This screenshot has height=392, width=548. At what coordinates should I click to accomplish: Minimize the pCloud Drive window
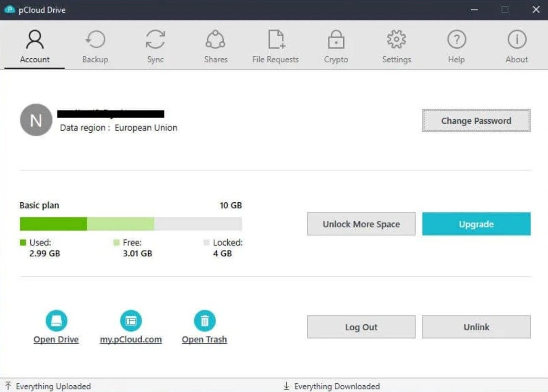coord(475,10)
